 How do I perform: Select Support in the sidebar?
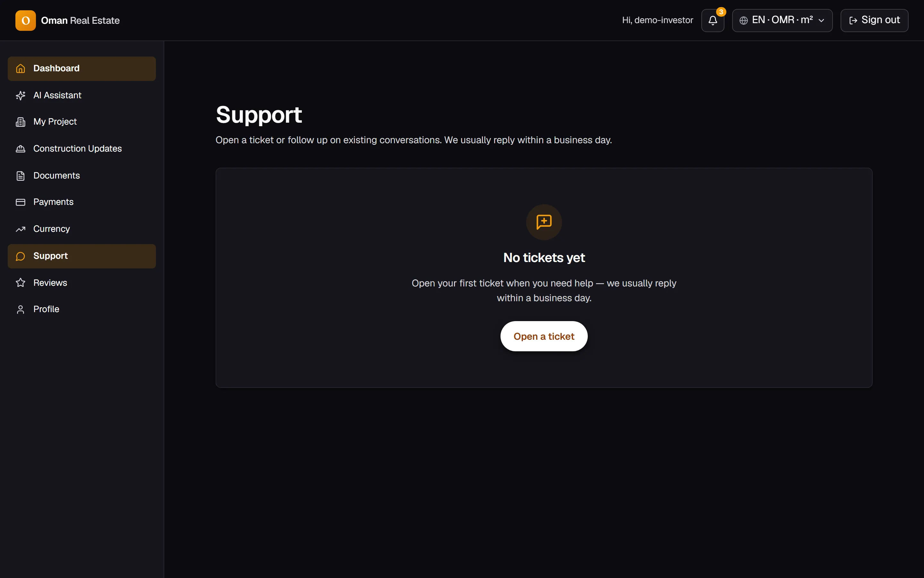[82, 256]
